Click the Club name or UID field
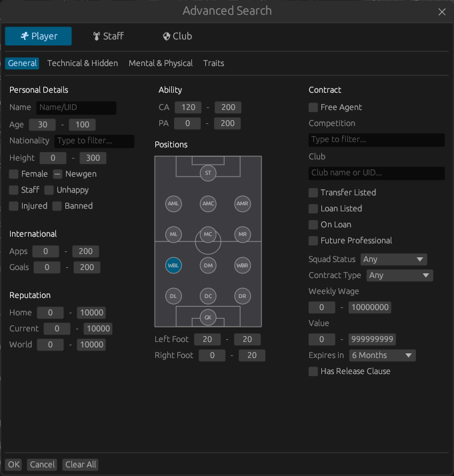The width and height of the screenshot is (454, 476). 377,173
